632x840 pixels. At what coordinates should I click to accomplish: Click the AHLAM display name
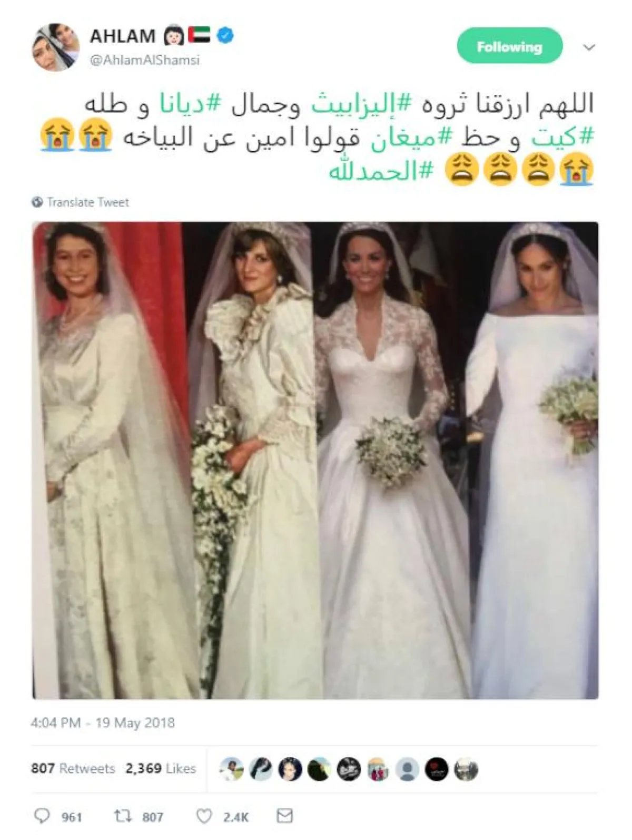122,36
